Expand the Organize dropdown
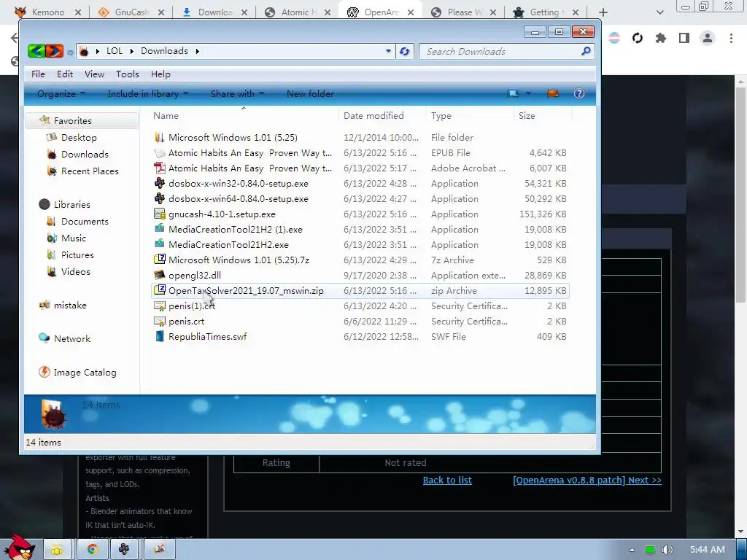This screenshot has height=560, width=747. (61, 94)
